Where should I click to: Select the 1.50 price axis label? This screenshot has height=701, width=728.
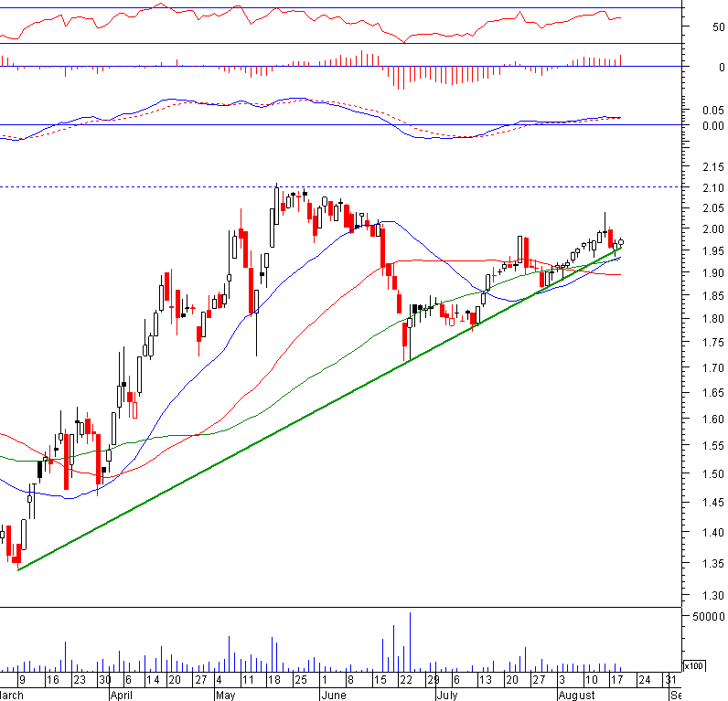click(x=713, y=474)
